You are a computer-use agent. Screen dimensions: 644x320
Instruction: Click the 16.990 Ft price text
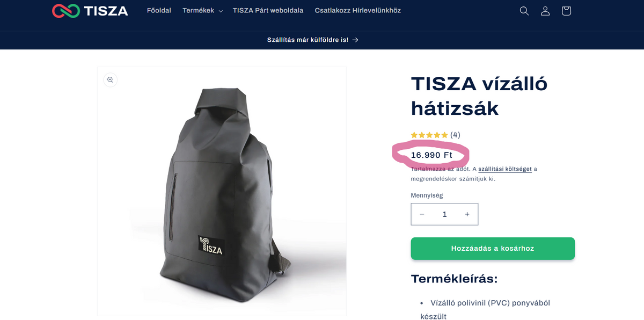pyautogui.click(x=431, y=155)
